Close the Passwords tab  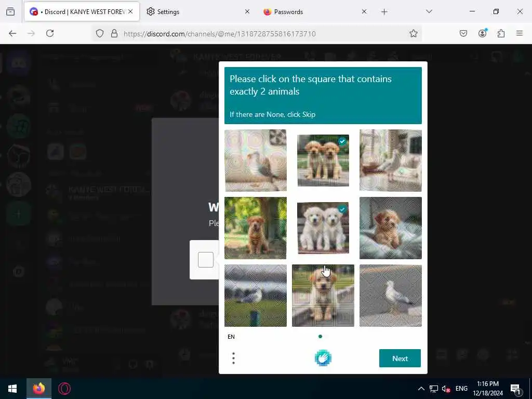tap(364, 11)
